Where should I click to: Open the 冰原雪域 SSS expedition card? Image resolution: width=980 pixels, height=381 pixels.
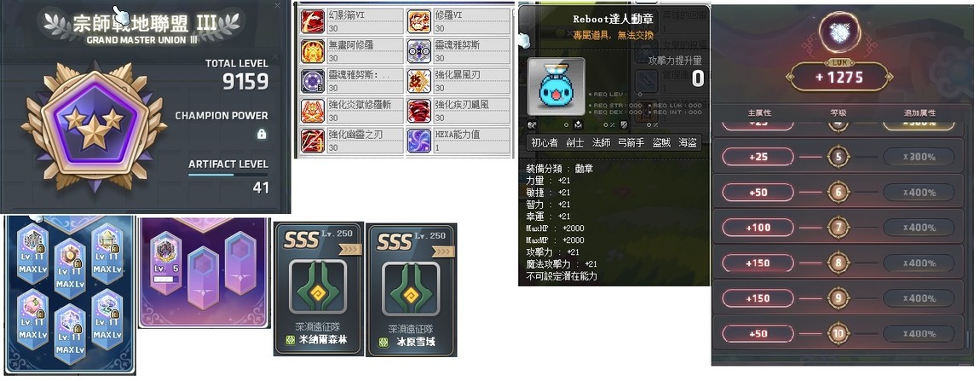click(412, 290)
